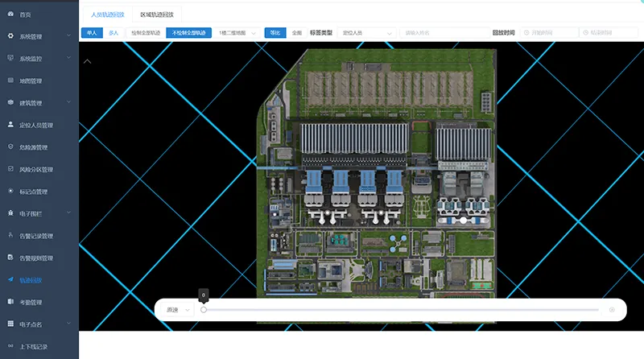
Task: Expand the 电子围栏 submenu chevron
Action: [x=68, y=213]
